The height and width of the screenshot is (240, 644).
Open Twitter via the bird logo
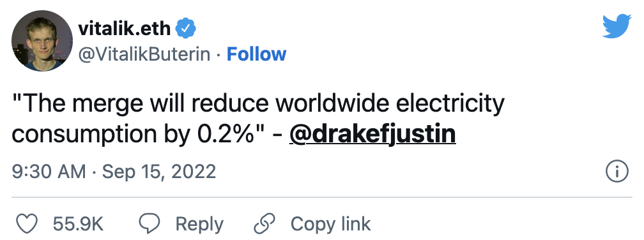(x=617, y=26)
